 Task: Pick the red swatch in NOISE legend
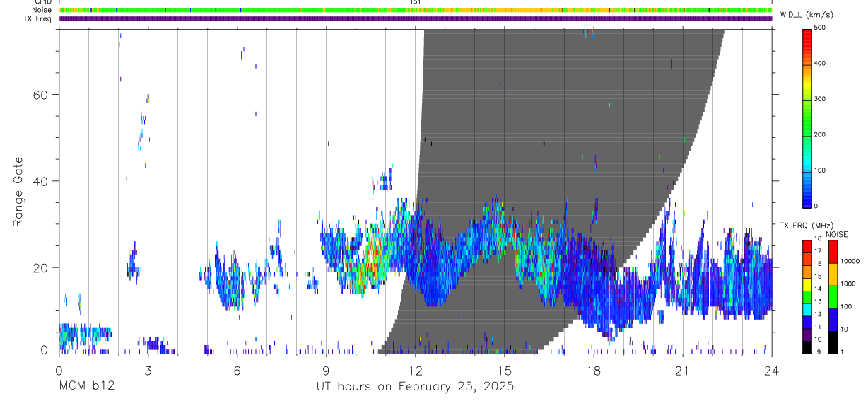click(833, 251)
